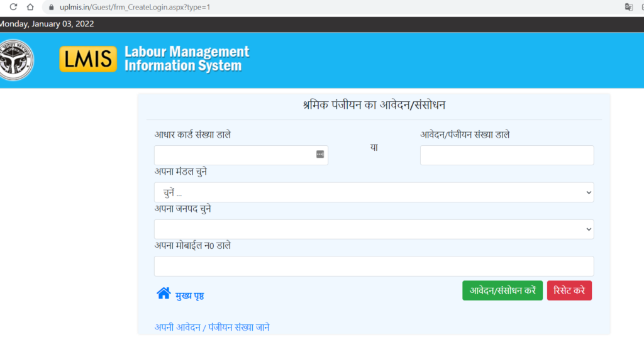
Task: Open the translate page icon in address bar
Action: [628, 7]
